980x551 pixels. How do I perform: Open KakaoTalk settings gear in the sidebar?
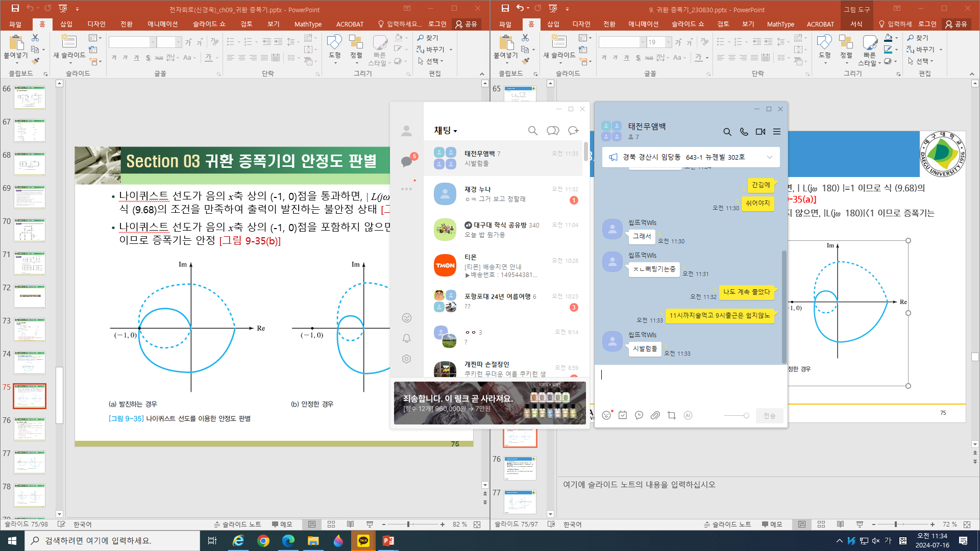click(x=406, y=359)
